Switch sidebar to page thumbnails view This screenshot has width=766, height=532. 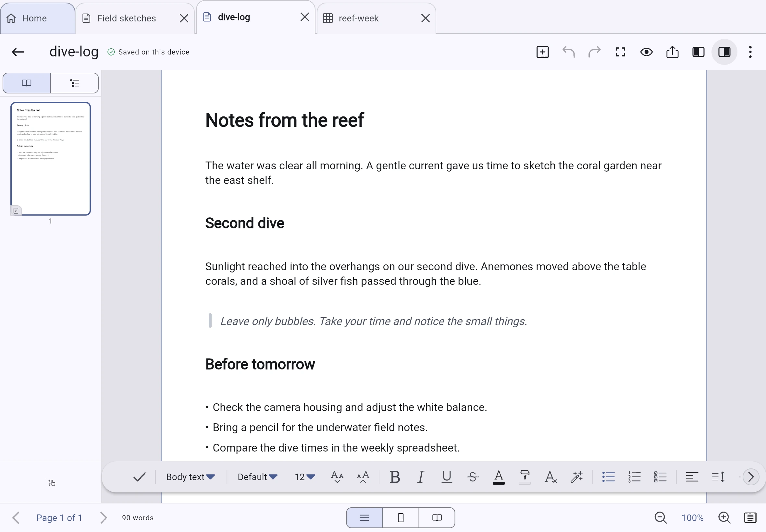pos(27,83)
